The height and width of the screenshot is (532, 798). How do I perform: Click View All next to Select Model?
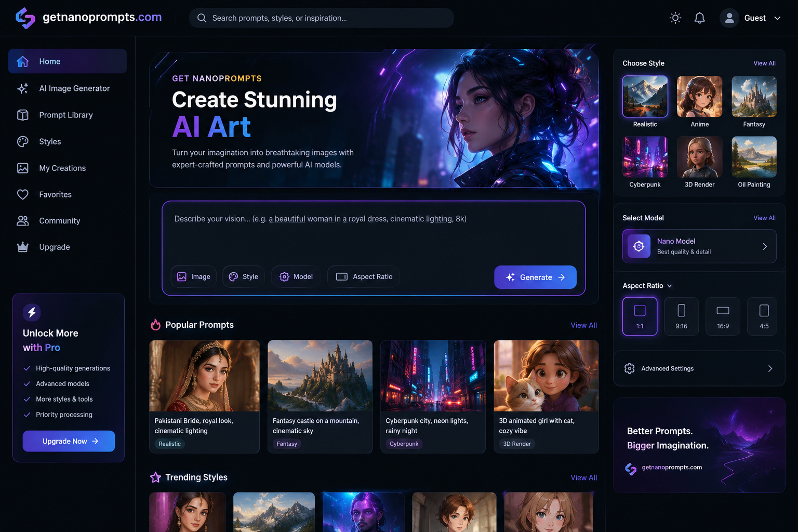click(x=765, y=218)
